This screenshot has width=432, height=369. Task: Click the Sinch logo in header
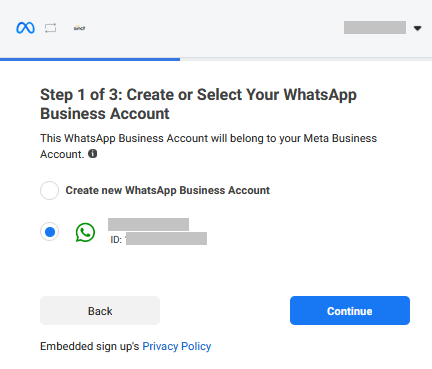click(79, 28)
